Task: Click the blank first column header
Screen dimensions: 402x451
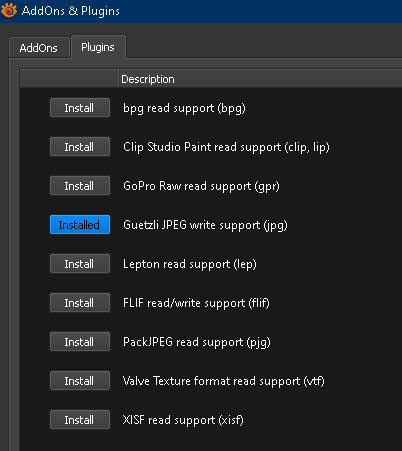Action: coord(69,79)
